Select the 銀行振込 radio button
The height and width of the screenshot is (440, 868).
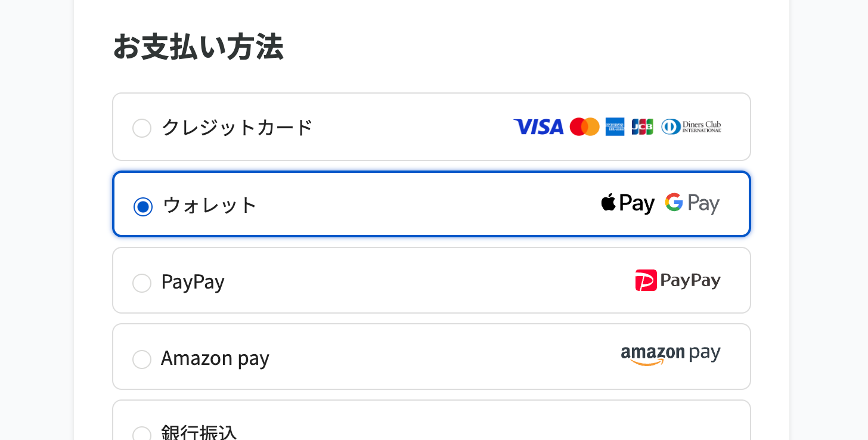pos(142,435)
